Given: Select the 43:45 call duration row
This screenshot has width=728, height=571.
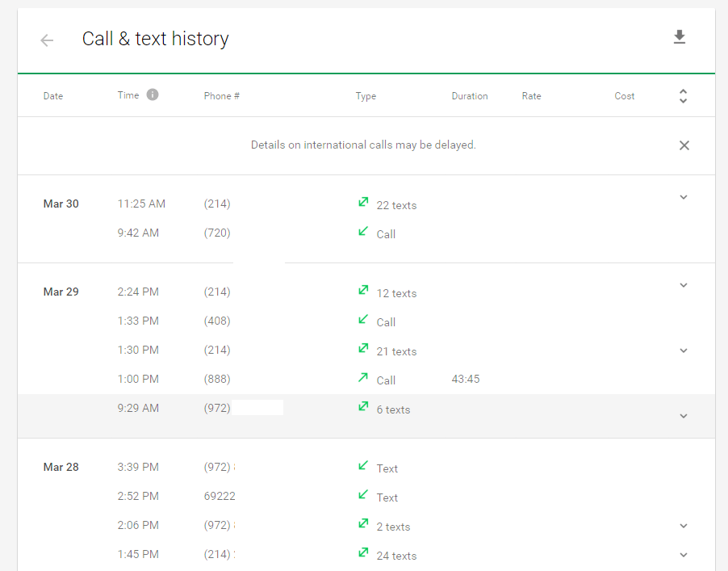Looking at the screenshot, I should (x=366, y=379).
